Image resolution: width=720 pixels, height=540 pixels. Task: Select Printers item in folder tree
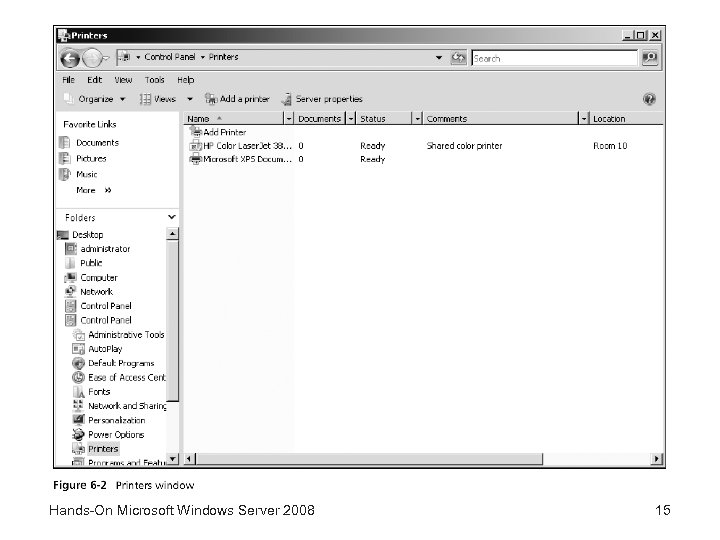(x=103, y=449)
